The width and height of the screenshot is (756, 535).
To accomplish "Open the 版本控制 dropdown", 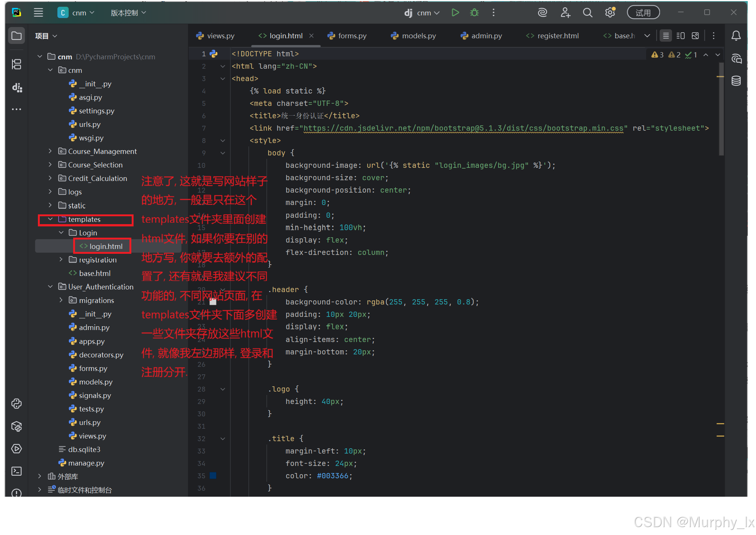I will [x=128, y=13].
